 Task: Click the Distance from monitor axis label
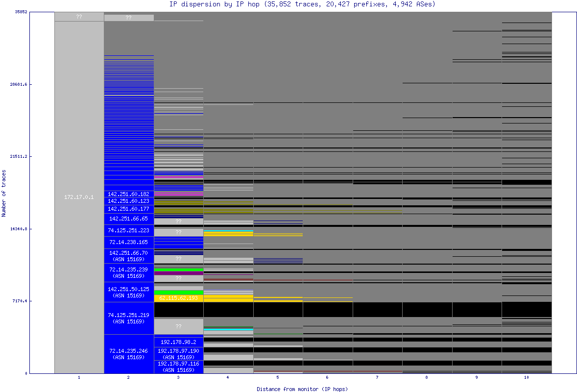coord(302,389)
